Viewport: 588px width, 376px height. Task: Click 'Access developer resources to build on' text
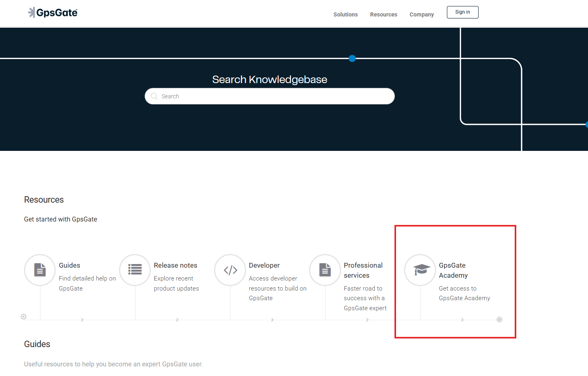tap(278, 283)
